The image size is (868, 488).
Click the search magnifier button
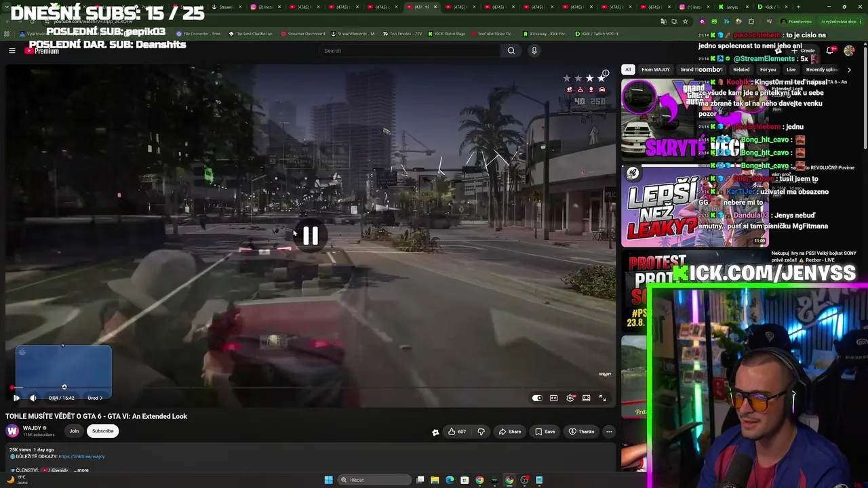pyautogui.click(x=511, y=50)
